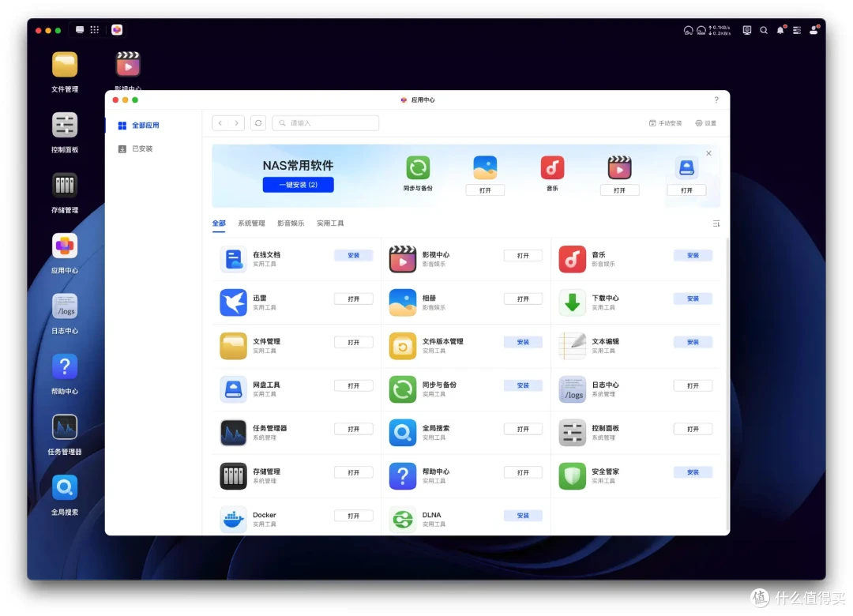Open 手动安装 manual install

(x=665, y=123)
